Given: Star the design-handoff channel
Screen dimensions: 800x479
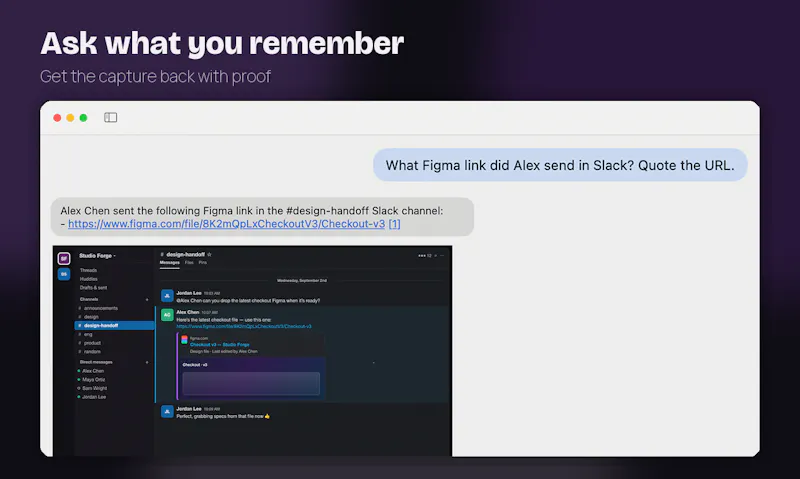Looking at the screenshot, I should [209, 254].
